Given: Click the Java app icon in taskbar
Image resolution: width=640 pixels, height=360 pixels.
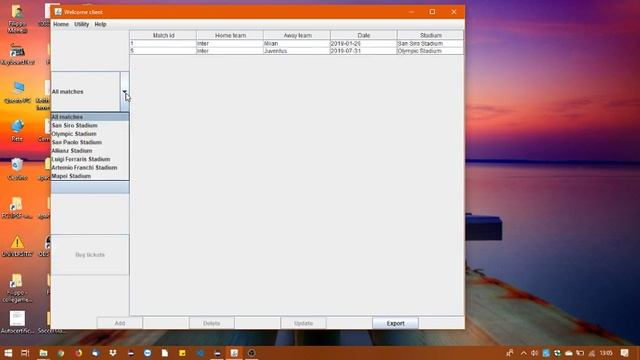Looking at the screenshot, I should 234,353.
